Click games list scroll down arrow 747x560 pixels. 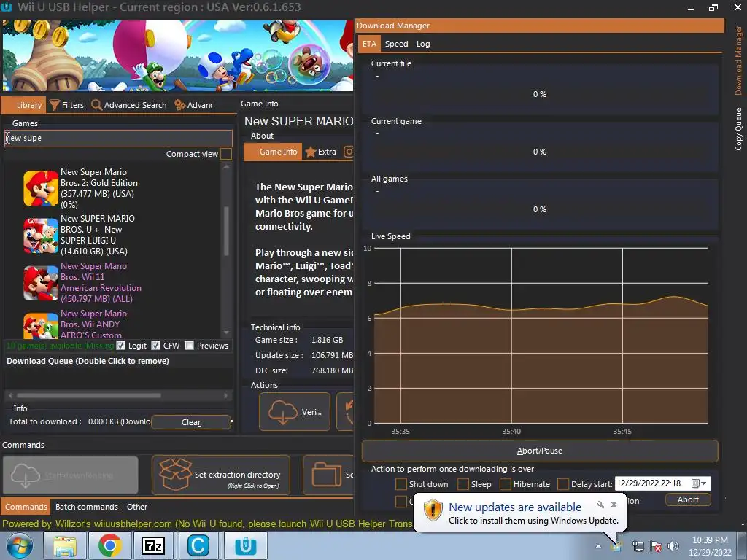[226, 332]
